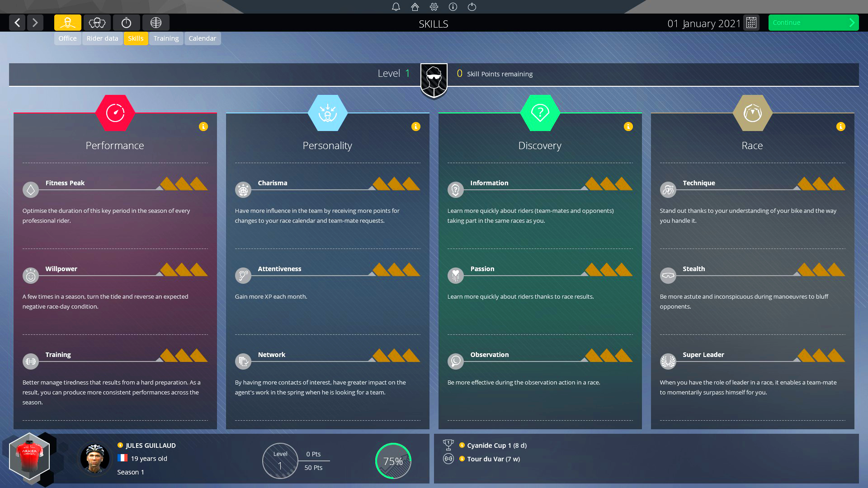Select the Training tab
The image size is (868, 488).
[x=166, y=38]
